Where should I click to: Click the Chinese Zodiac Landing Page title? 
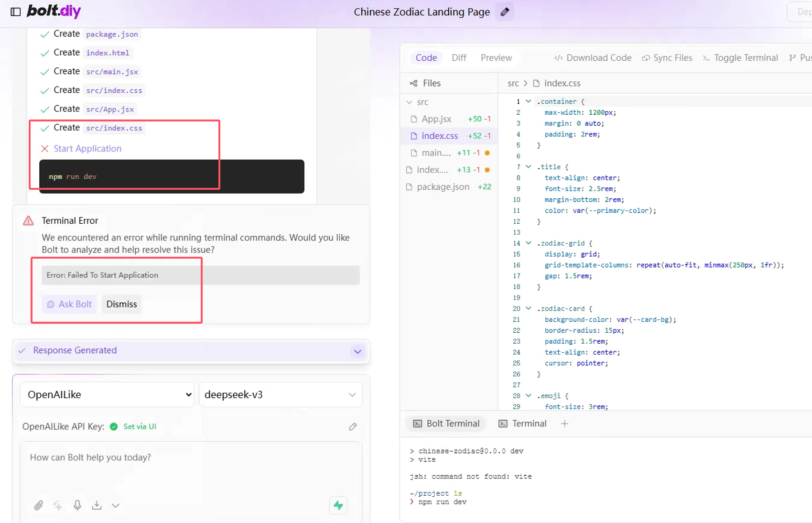(x=422, y=12)
